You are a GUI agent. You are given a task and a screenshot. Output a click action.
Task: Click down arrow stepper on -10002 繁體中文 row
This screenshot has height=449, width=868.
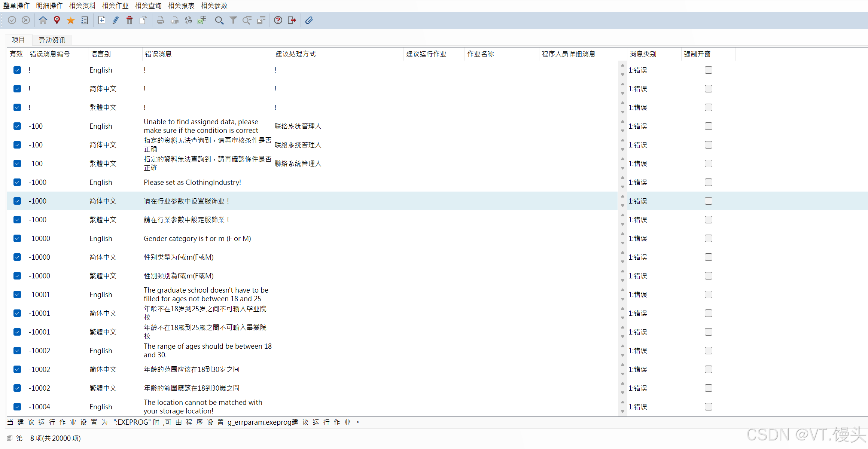coord(622,393)
